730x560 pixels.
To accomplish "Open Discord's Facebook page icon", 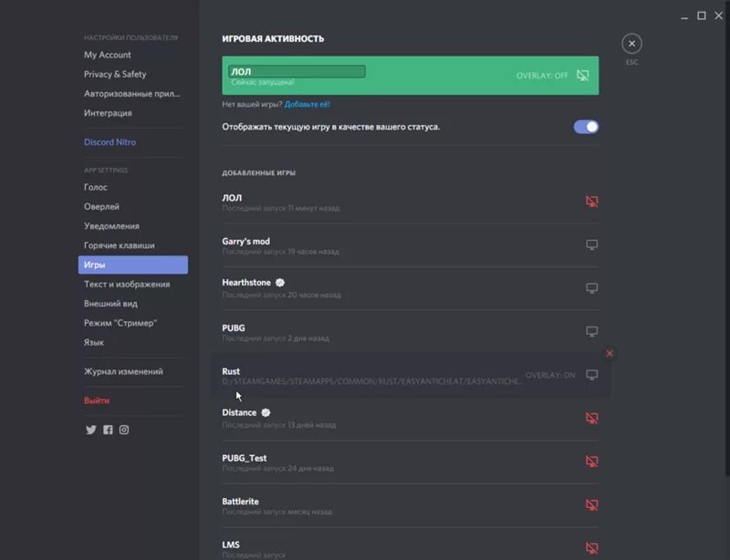I will pyautogui.click(x=108, y=430).
